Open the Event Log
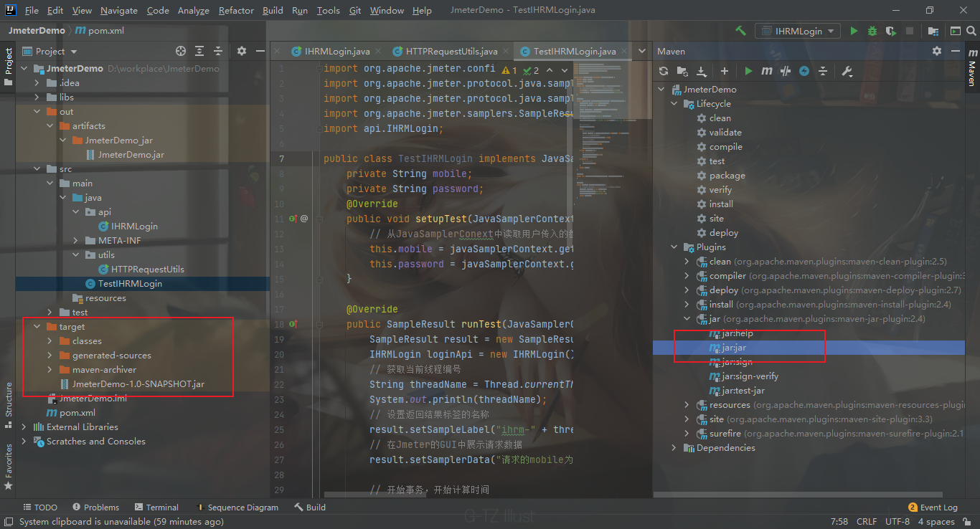Viewport: 980px width, 529px height. (x=933, y=507)
